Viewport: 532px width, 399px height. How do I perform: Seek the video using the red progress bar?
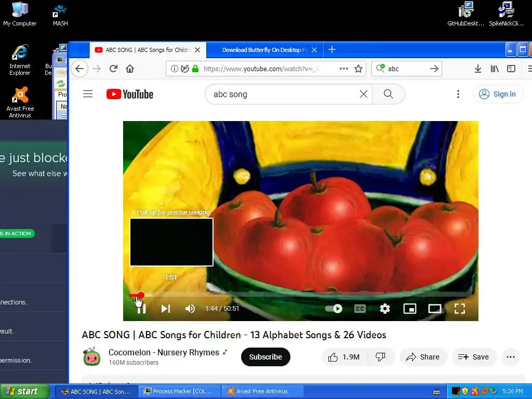pos(301,295)
